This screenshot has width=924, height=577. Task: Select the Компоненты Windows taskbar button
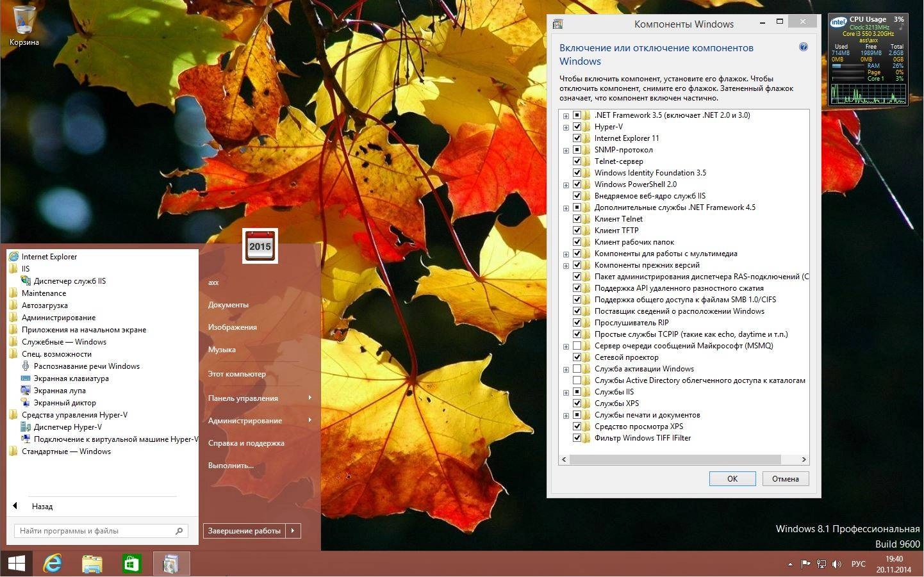(x=171, y=564)
